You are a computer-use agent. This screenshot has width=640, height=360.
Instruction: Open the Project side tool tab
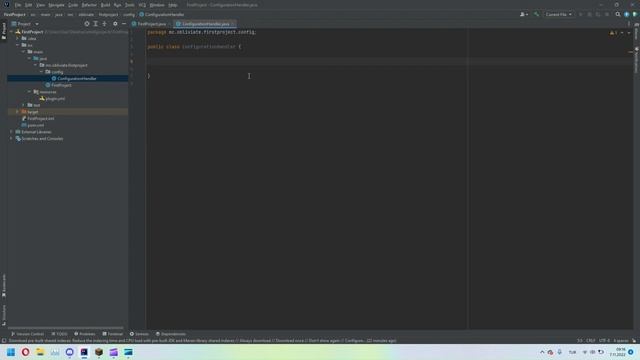click(x=4, y=31)
